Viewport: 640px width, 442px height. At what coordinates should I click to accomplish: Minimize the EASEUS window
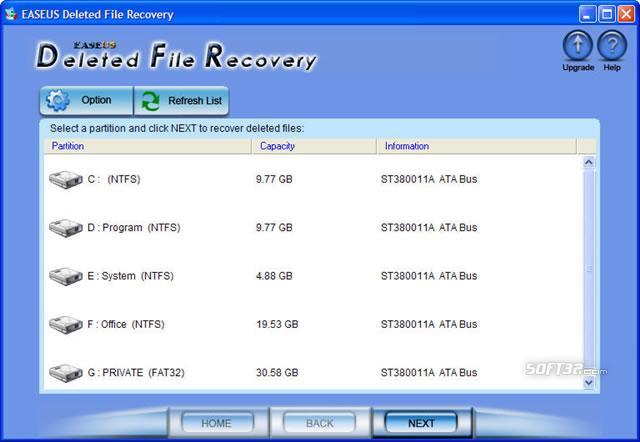pos(587,14)
